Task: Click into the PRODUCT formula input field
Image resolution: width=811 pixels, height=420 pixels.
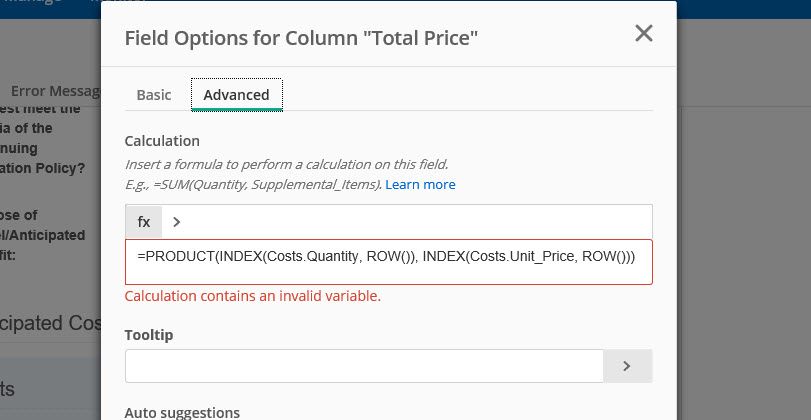Action: click(388, 261)
